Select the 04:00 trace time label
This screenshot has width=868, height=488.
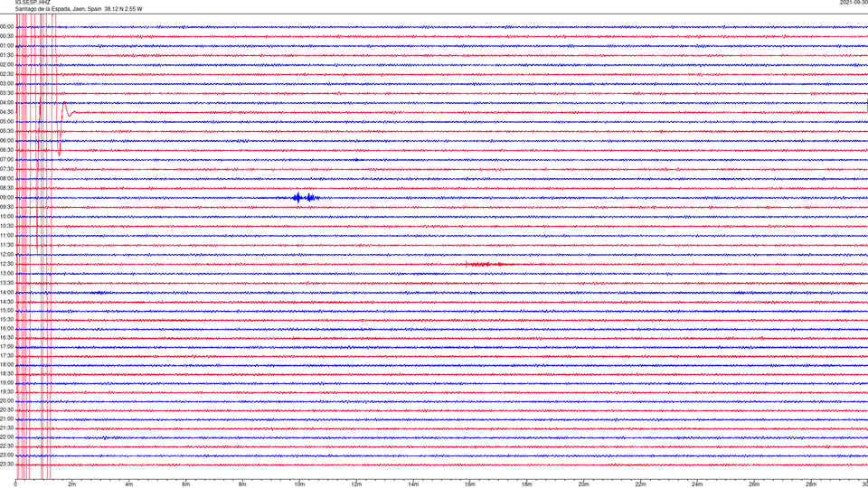click(6, 102)
